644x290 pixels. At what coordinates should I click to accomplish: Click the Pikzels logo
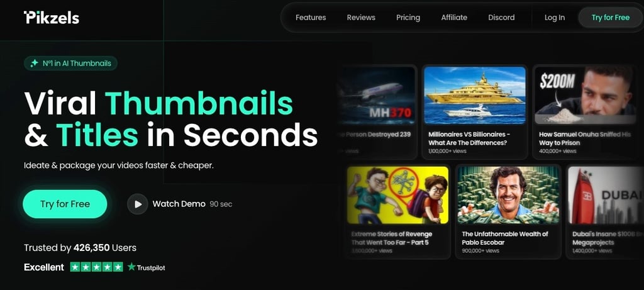pos(52,18)
